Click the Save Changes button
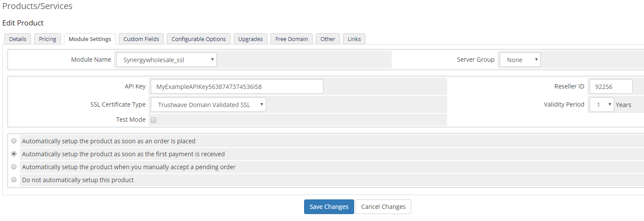This screenshot has height=221, width=644. (x=329, y=207)
